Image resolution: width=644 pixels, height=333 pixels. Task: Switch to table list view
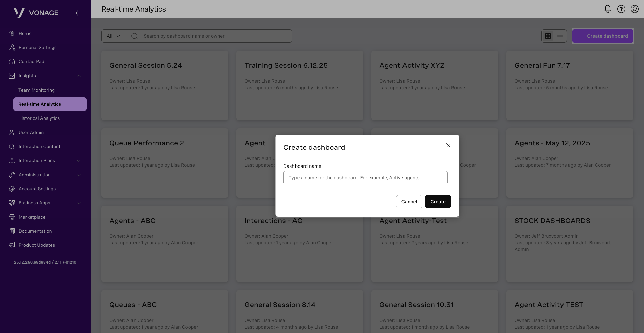click(x=560, y=36)
